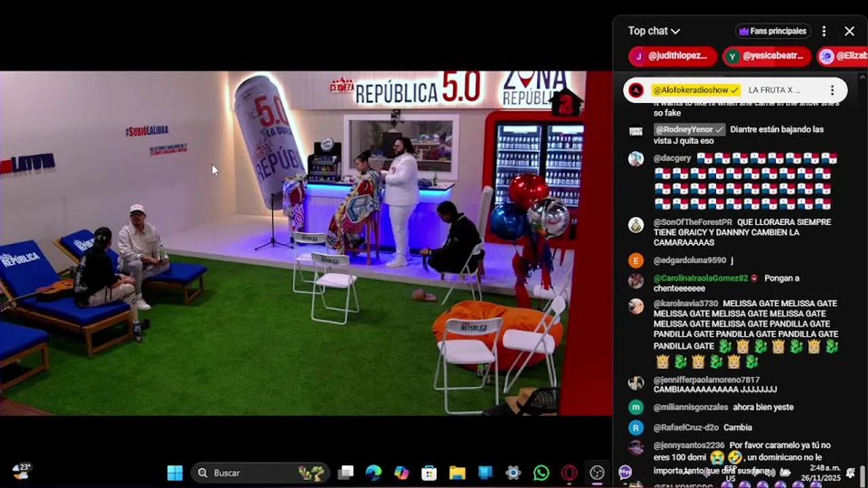This screenshot has height=488, width=868.
Task: Click edgardoluna9590's orange E avatar
Action: pos(635,260)
